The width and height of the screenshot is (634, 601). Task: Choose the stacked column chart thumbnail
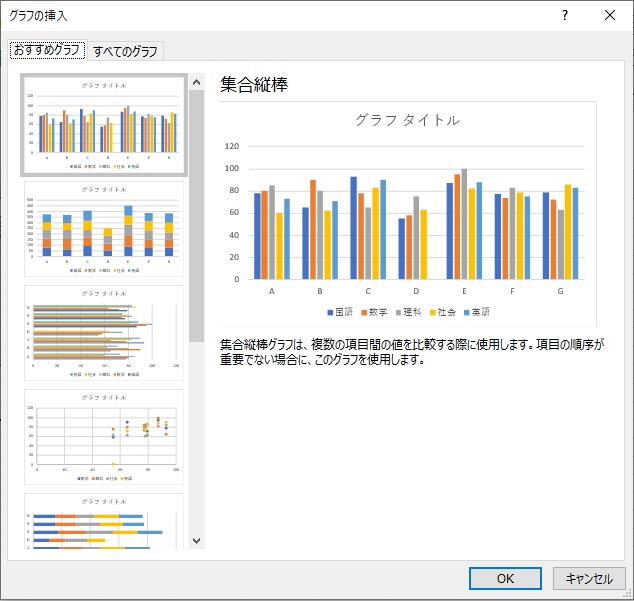coord(103,229)
